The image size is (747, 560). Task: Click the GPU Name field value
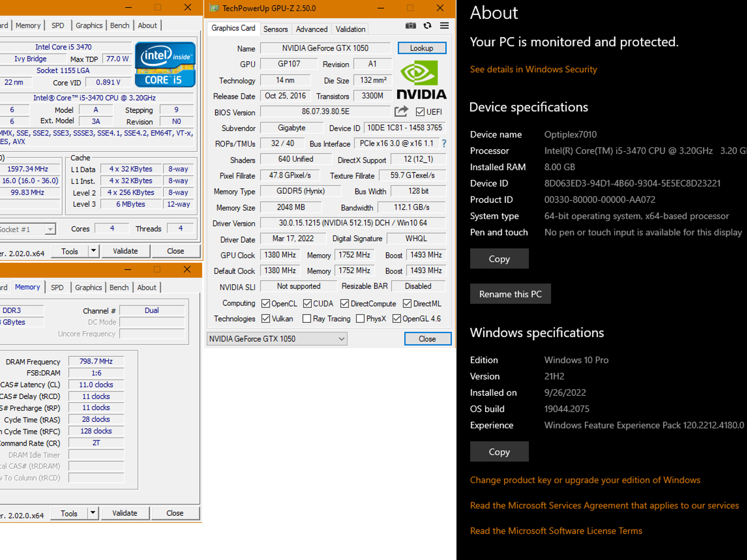point(325,48)
